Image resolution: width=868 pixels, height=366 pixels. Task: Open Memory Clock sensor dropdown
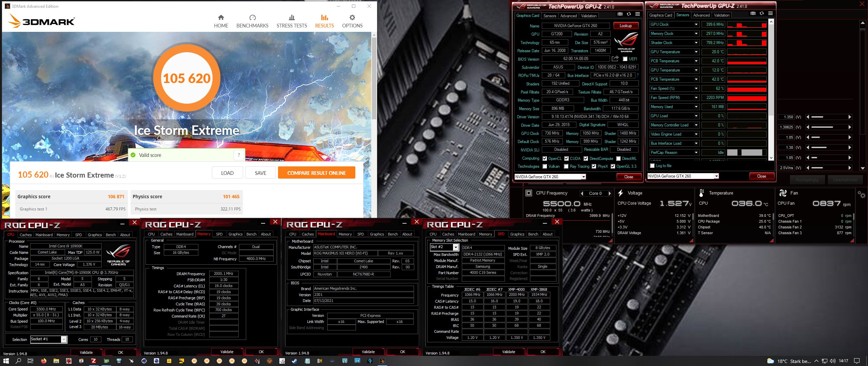(x=696, y=34)
